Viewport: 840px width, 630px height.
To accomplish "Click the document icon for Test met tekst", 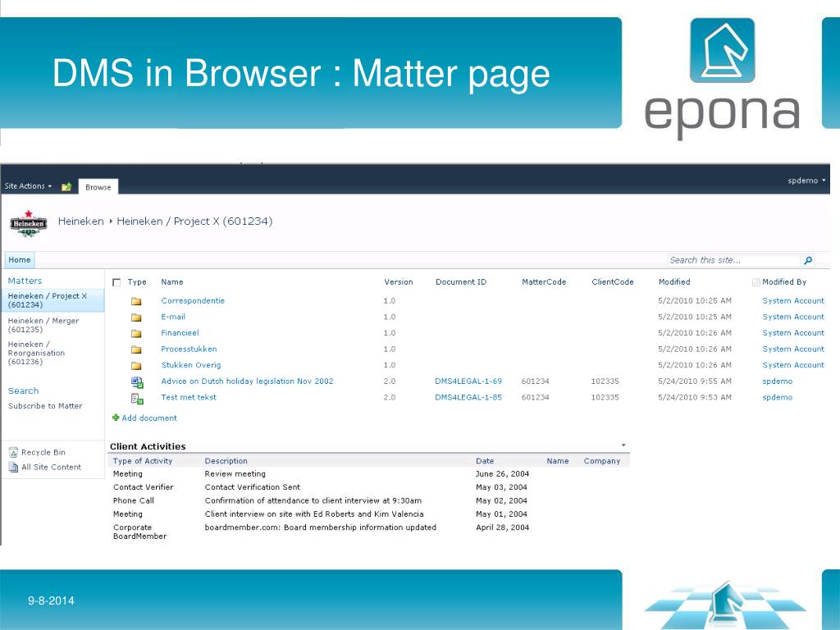I will pos(137,398).
